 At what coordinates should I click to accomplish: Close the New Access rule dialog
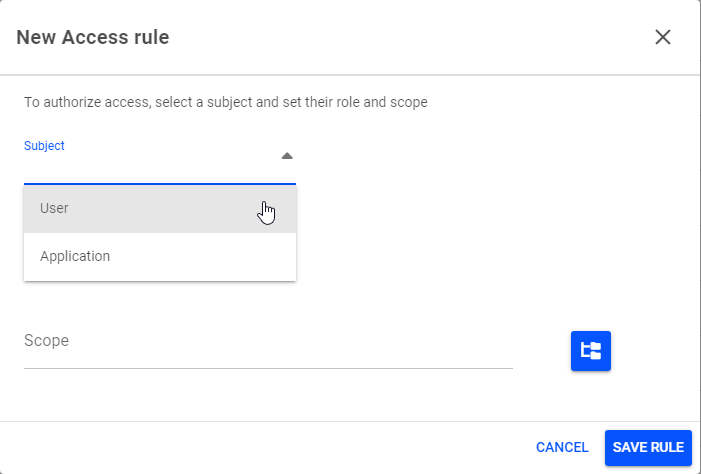pos(663,37)
